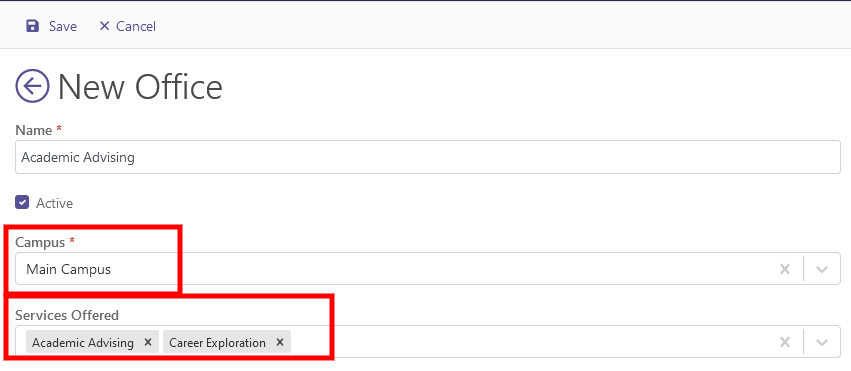Focus the Name input field

(x=428, y=157)
